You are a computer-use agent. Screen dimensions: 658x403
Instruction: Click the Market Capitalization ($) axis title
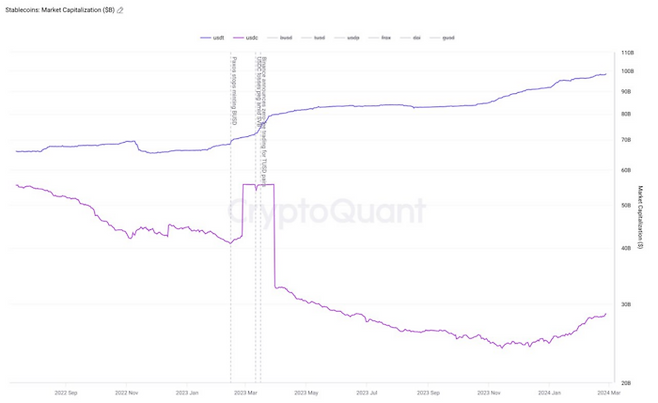(x=640, y=217)
